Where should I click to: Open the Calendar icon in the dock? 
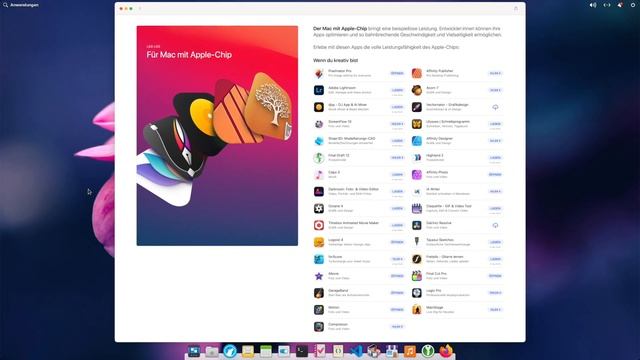click(x=266, y=351)
